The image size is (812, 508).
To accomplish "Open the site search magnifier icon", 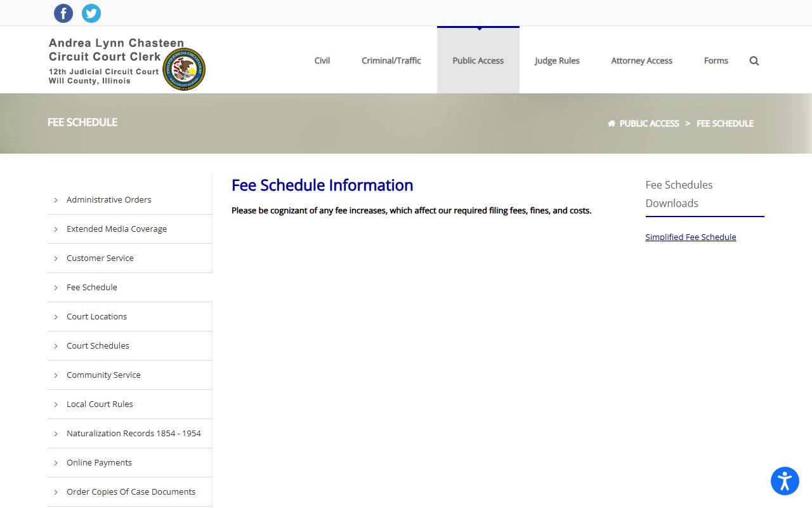I will pyautogui.click(x=754, y=61).
